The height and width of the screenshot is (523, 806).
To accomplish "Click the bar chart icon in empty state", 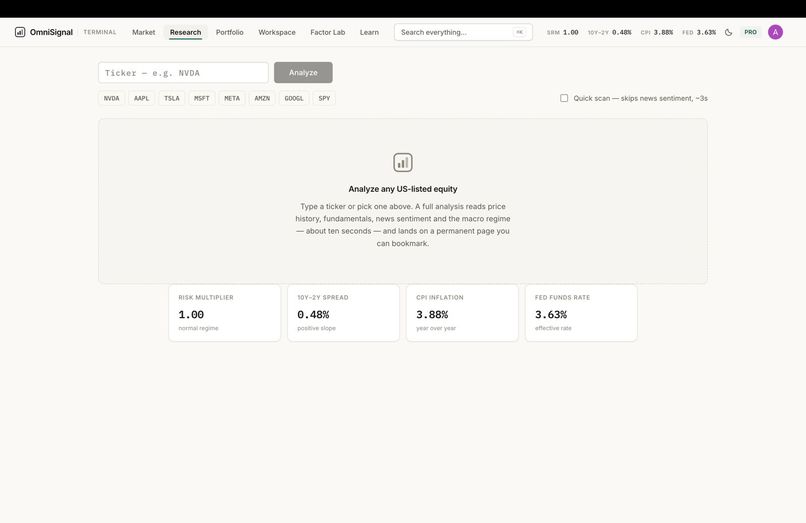I will pyautogui.click(x=402, y=163).
